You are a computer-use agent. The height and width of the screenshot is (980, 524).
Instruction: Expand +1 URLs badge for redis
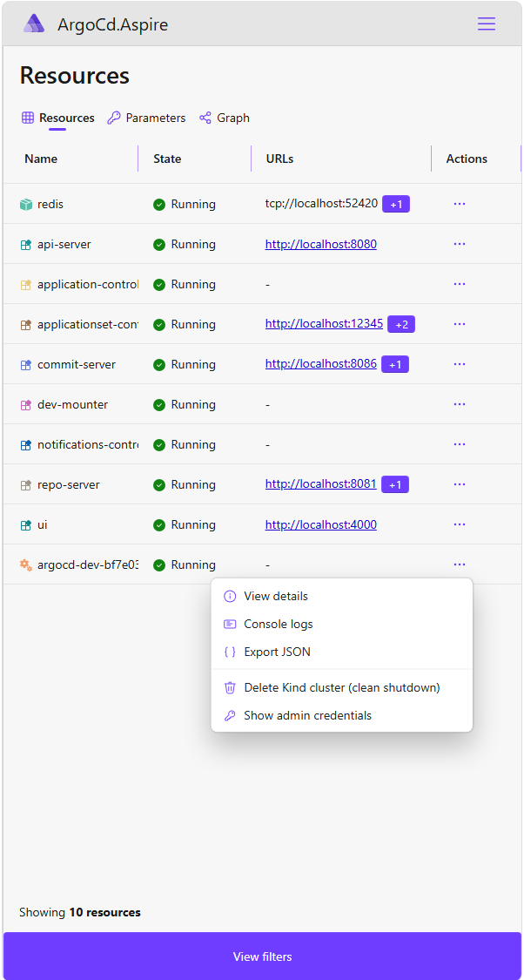click(396, 204)
